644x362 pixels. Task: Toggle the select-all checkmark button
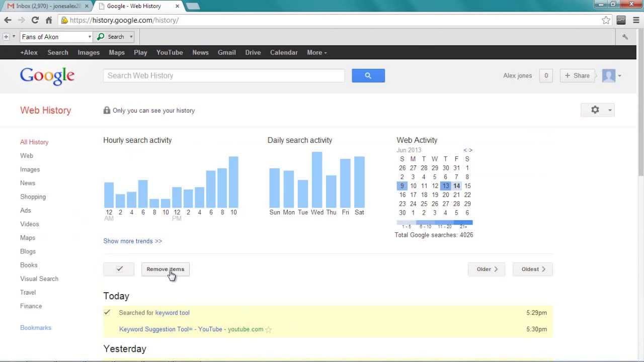pos(119,269)
